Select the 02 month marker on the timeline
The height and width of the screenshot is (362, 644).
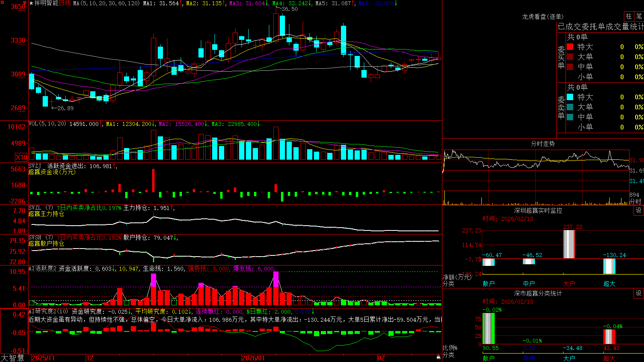(x=381, y=358)
